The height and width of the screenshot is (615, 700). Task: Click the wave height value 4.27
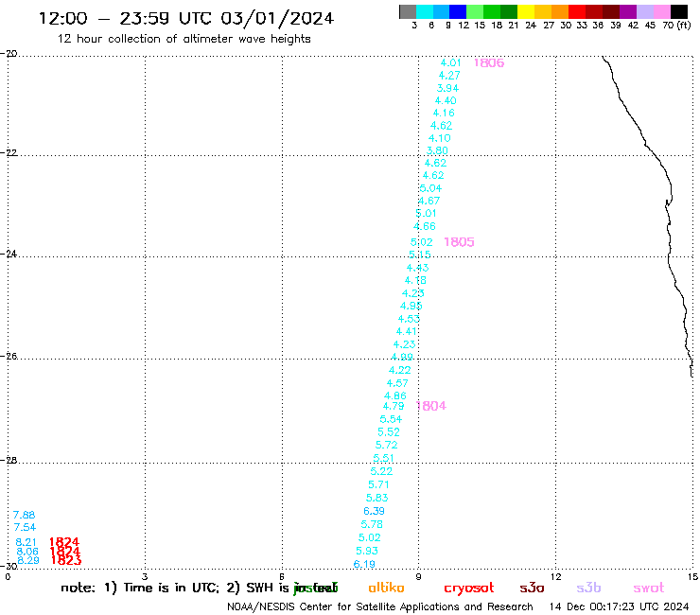click(x=449, y=76)
